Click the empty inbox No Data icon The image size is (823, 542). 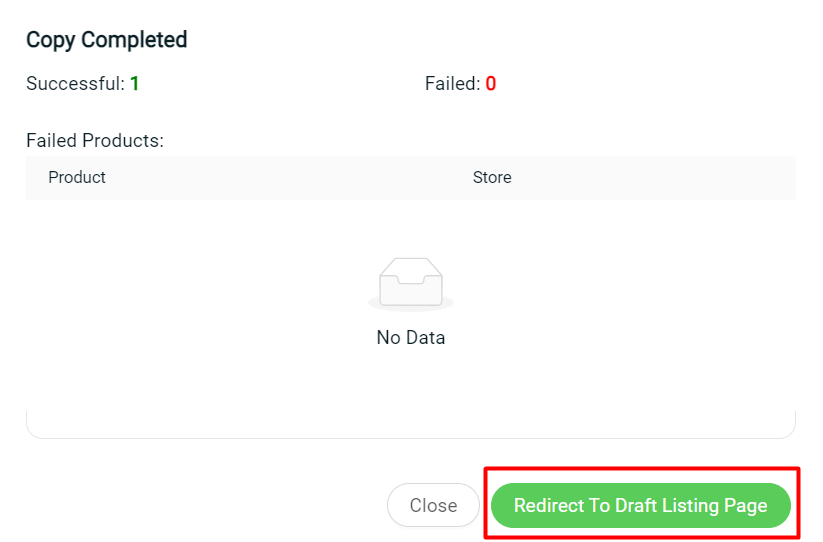411,284
